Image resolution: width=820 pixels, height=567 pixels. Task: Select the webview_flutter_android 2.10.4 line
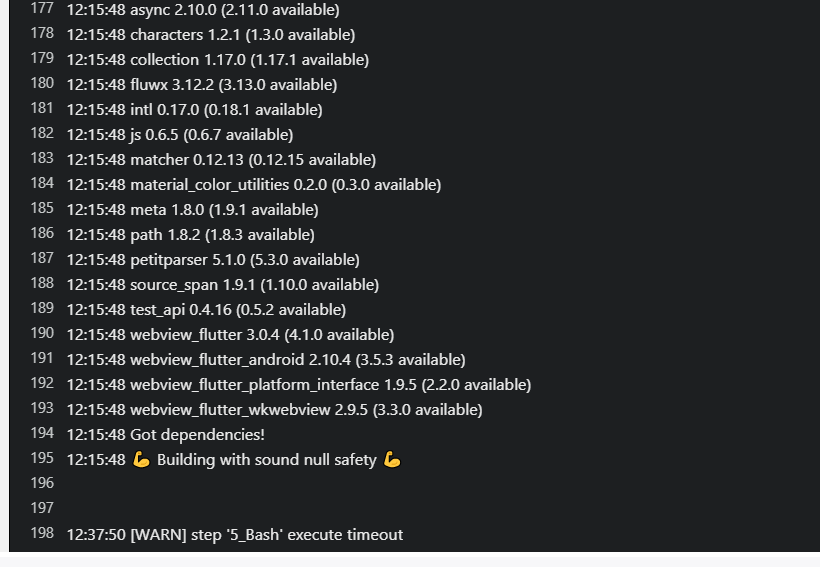click(266, 360)
